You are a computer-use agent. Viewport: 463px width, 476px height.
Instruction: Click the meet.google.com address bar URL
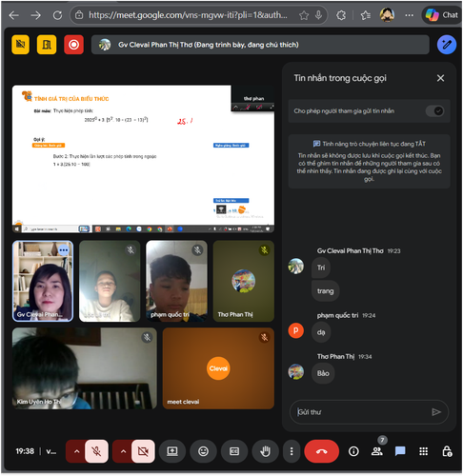click(188, 15)
